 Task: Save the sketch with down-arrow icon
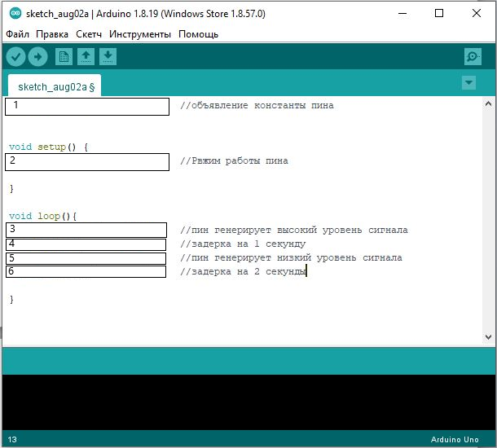click(x=108, y=57)
